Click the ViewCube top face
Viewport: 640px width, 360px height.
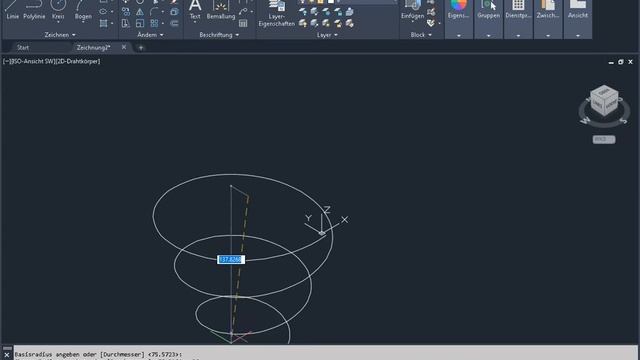[604, 92]
